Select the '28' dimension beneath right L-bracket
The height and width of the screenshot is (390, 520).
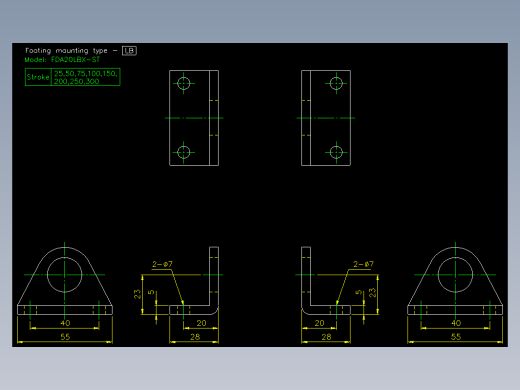click(326, 337)
